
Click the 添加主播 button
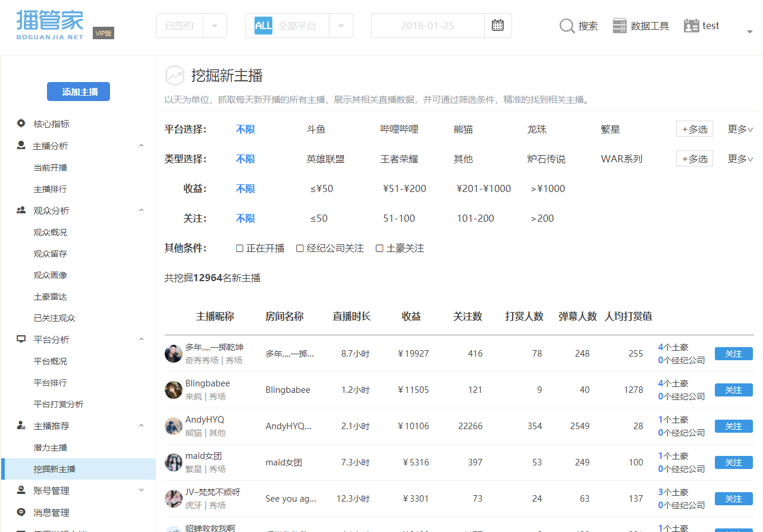[x=79, y=92]
